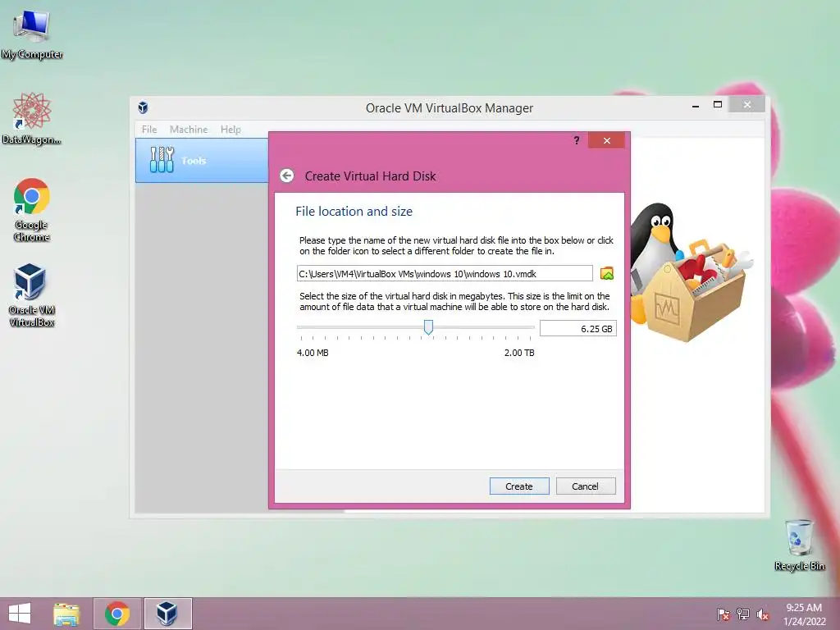This screenshot has width=840, height=630.
Task: Open Oracle VM VirtualBox desktop shortcut
Action: [32, 294]
